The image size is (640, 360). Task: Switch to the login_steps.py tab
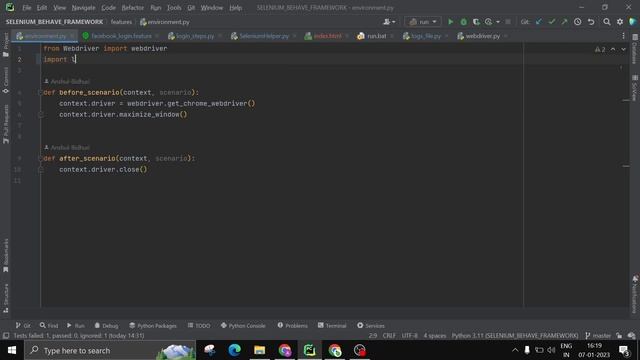(195, 36)
